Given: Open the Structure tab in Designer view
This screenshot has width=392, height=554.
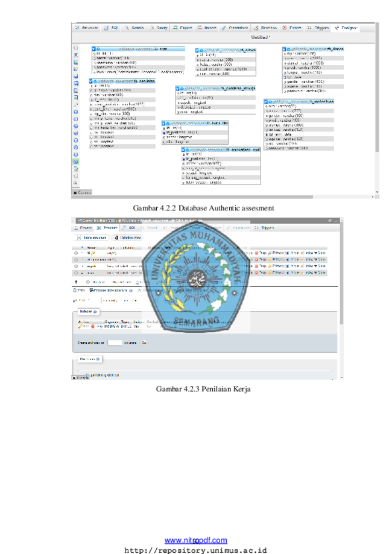Looking at the screenshot, I should pos(87,28).
